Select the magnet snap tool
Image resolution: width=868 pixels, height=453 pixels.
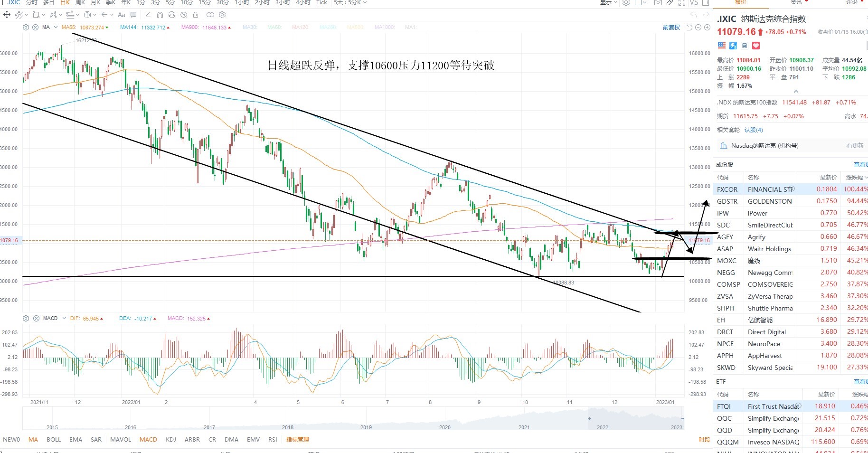point(160,15)
